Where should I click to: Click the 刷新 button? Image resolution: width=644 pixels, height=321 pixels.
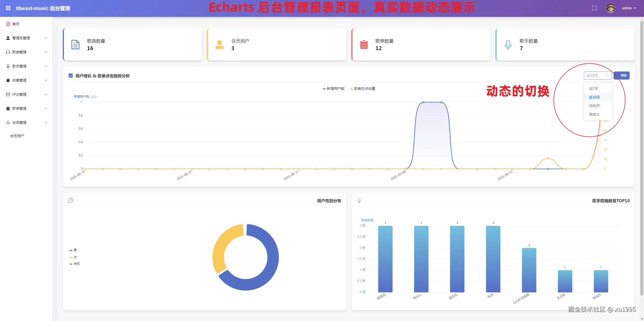click(x=622, y=76)
